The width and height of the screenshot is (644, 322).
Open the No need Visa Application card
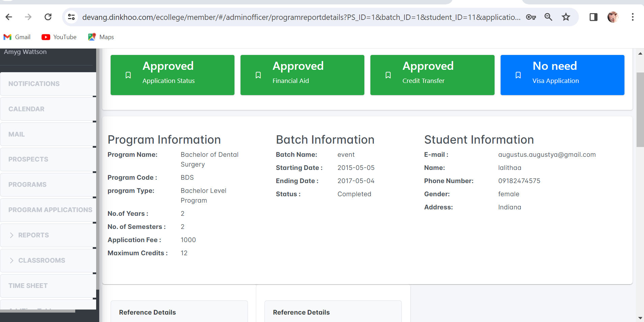pyautogui.click(x=562, y=75)
